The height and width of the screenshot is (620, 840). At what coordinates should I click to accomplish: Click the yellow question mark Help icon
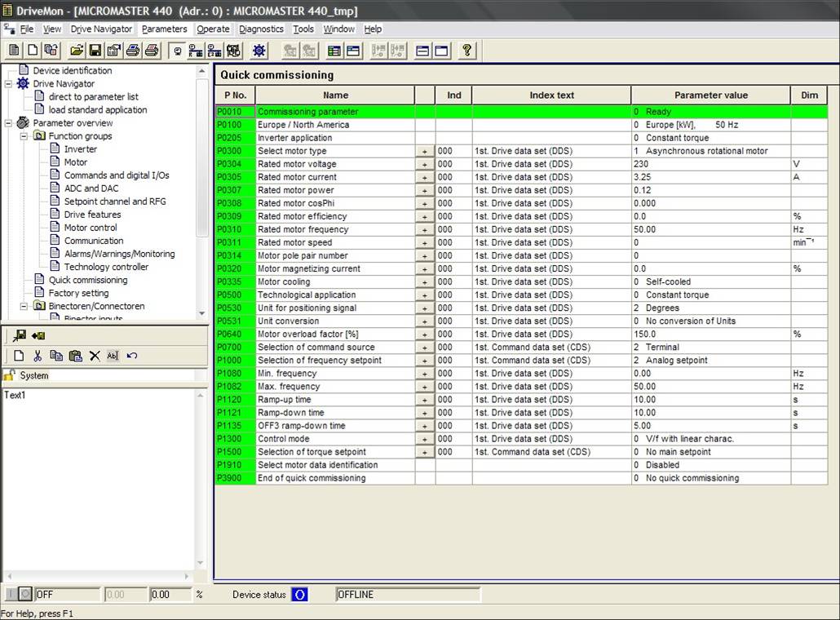[x=467, y=51]
